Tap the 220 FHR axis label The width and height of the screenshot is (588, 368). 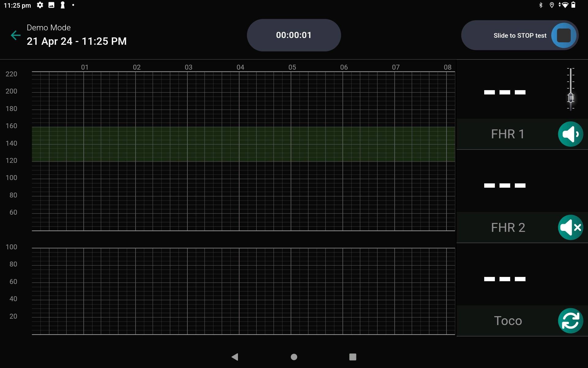click(x=11, y=74)
